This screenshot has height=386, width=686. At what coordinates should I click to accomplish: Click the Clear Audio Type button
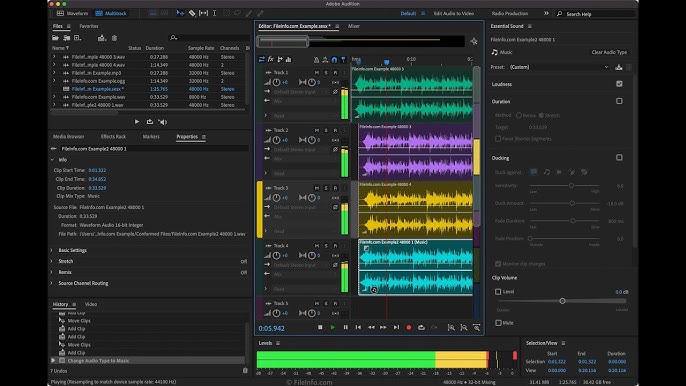pyautogui.click(x=609, y=52)
